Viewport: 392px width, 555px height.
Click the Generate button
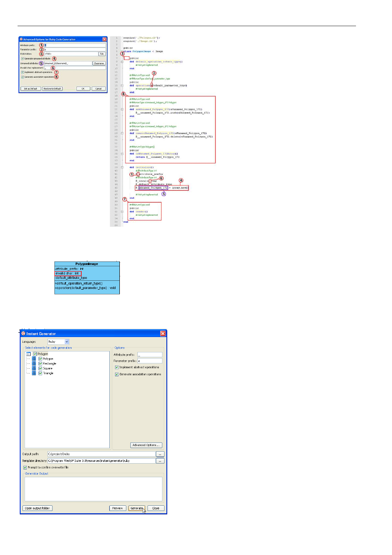[x=137, y=508]
